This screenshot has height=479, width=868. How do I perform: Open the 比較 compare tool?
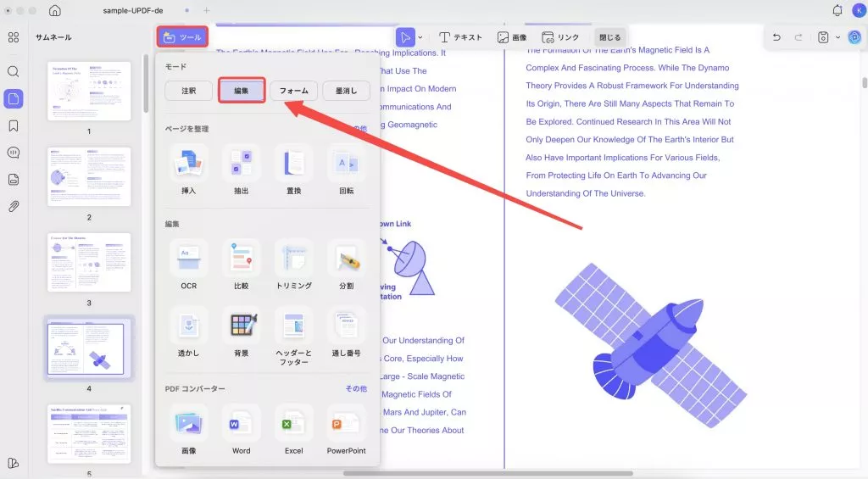pyautogui.click(x=242, y=265)
